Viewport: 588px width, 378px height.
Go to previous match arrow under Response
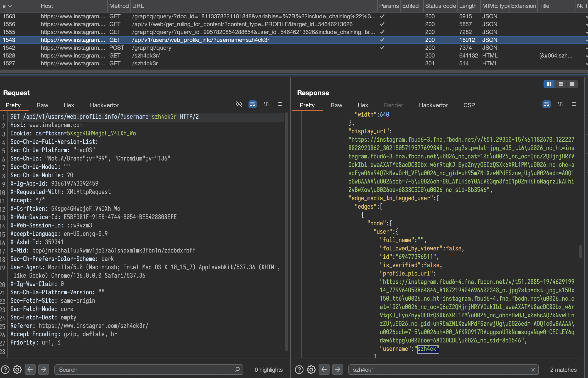pyautogui.click(x=324, y=369)
